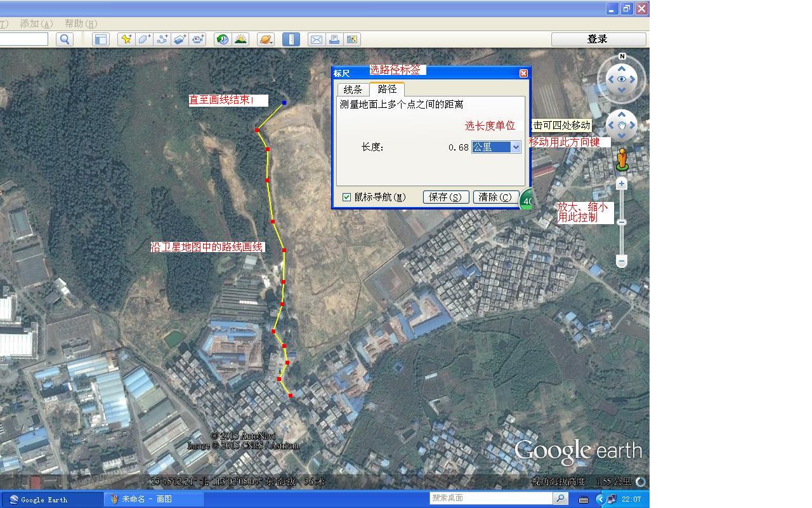Click the zoom slider handle
This screenshot has width=812, height=508.
click(x=622, y=222)
